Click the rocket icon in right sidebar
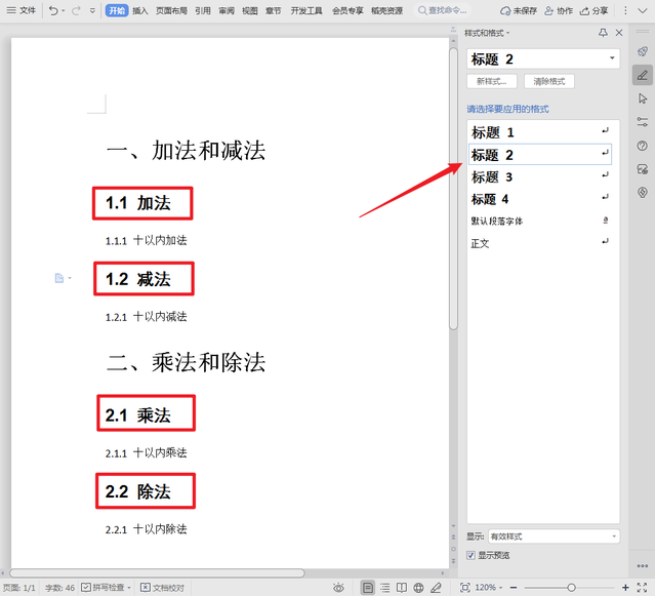 pyautogui.click(x=642, y=51)
